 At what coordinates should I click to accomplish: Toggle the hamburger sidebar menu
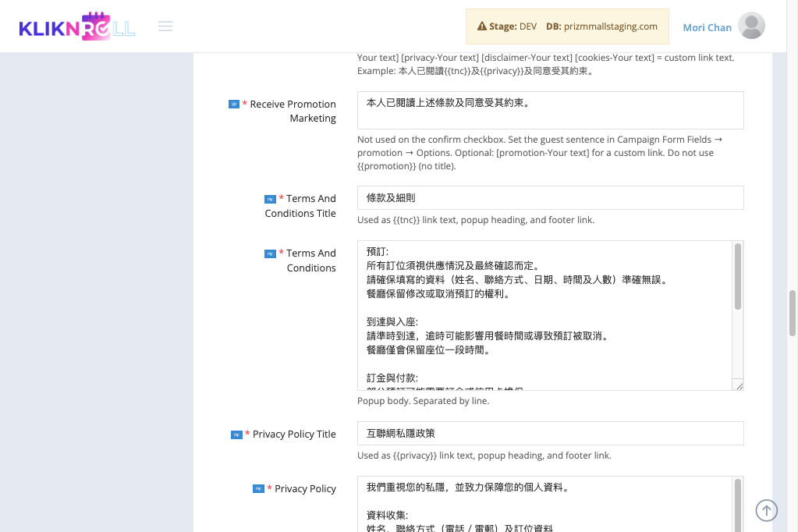[165, 26]
